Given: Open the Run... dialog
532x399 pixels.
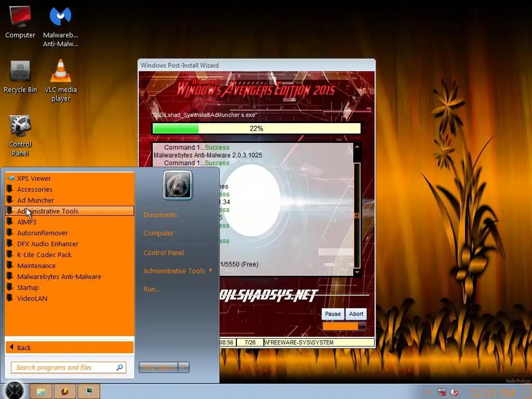Looking at the screenshot, I should [x=151, y=289].
